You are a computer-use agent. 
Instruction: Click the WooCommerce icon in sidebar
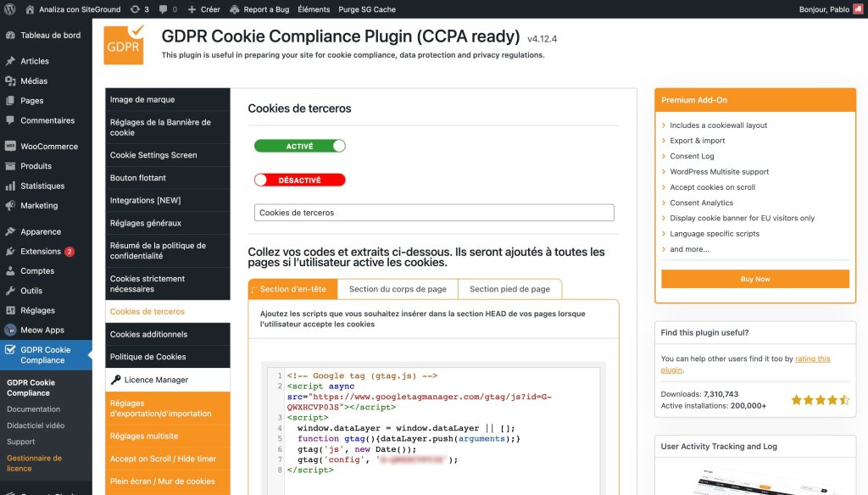(10, 146)
